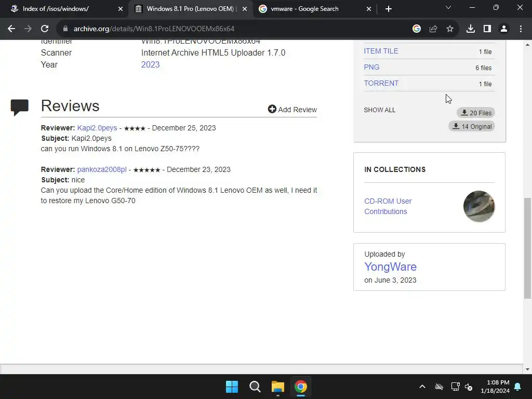Open uploader YongWare profile

(x=390, y=267)
